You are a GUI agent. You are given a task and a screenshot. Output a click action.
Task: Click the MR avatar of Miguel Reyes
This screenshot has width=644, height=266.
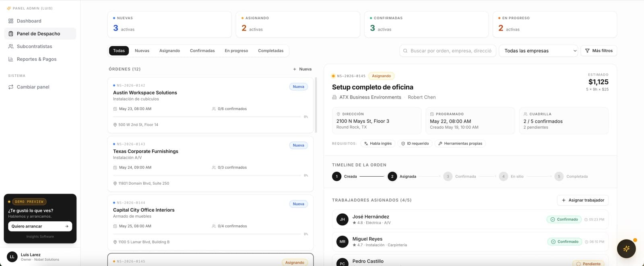(x=342, y=242)
